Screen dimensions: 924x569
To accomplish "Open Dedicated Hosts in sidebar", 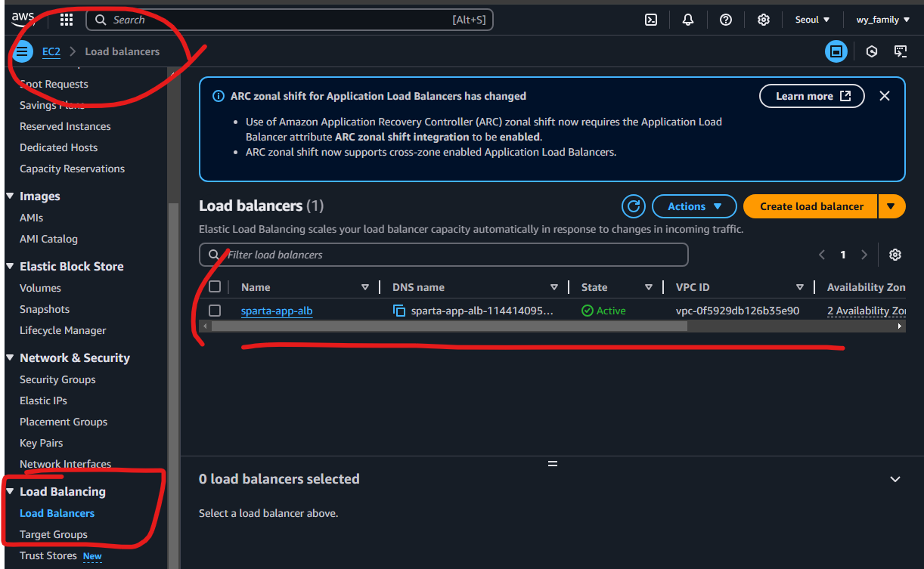I will [x=58, y=147].
